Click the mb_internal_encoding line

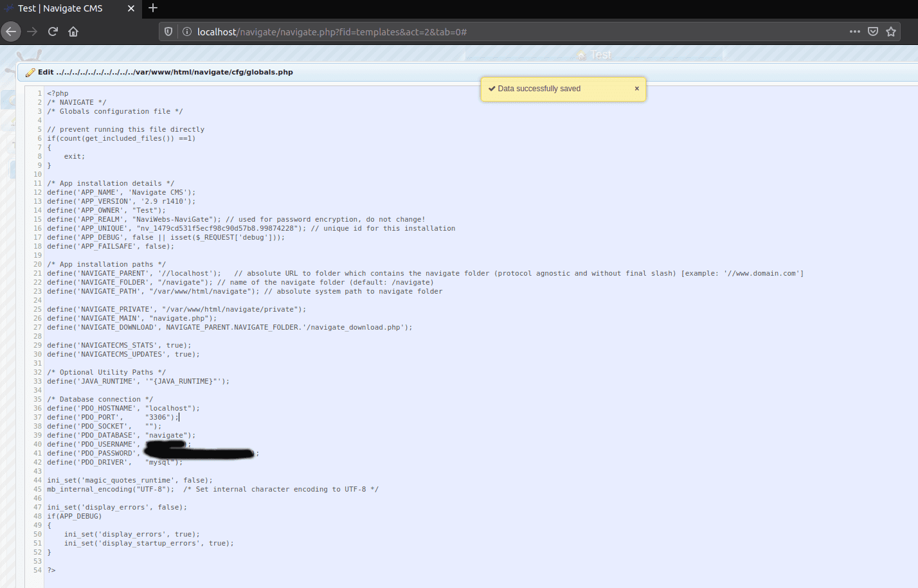(x=213, y=489)
